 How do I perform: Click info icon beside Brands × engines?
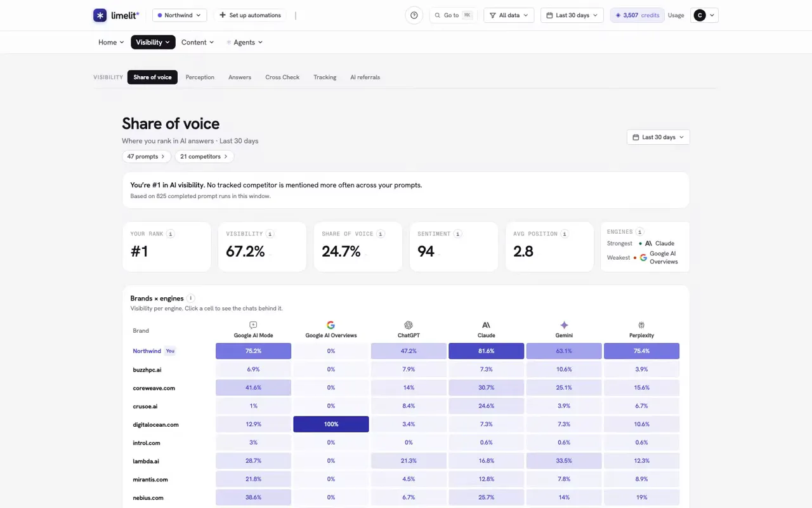point(191,298)
